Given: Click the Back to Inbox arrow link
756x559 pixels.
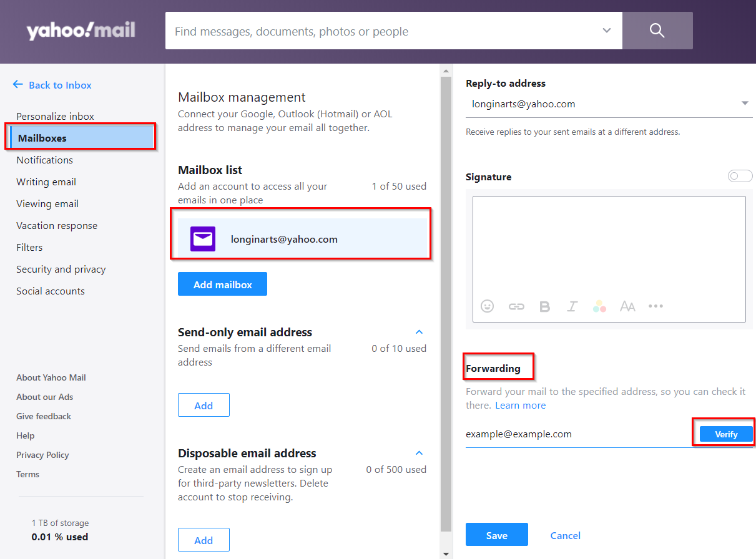Looking at the screenshot, I should tap(52, 85).
